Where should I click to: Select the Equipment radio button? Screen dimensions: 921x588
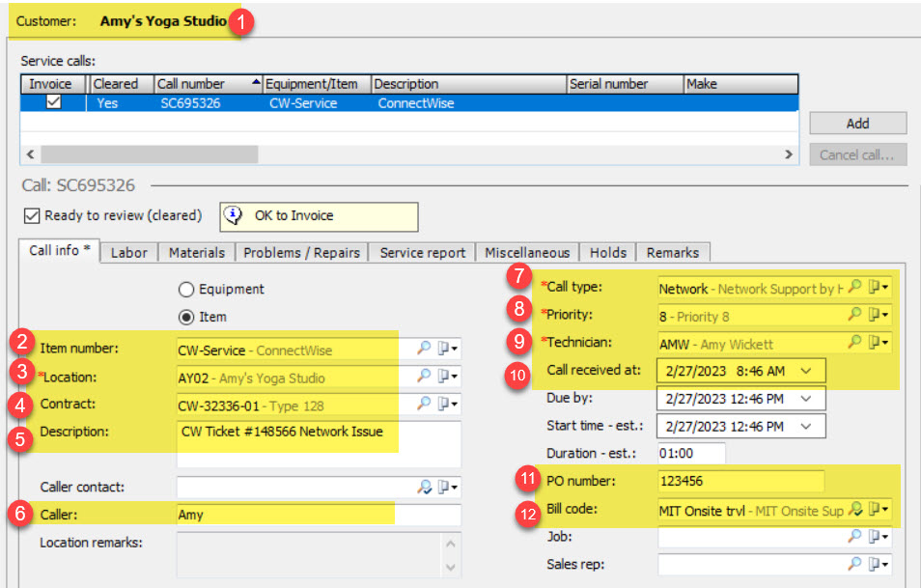[x=186, y=289]
